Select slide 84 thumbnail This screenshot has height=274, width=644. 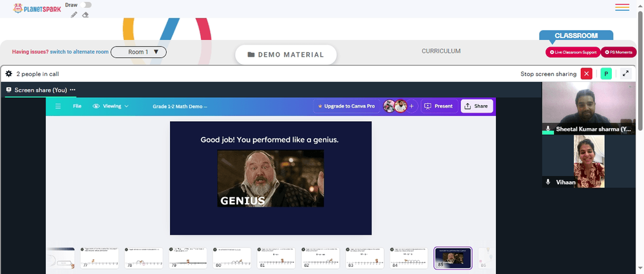point(409,258)
